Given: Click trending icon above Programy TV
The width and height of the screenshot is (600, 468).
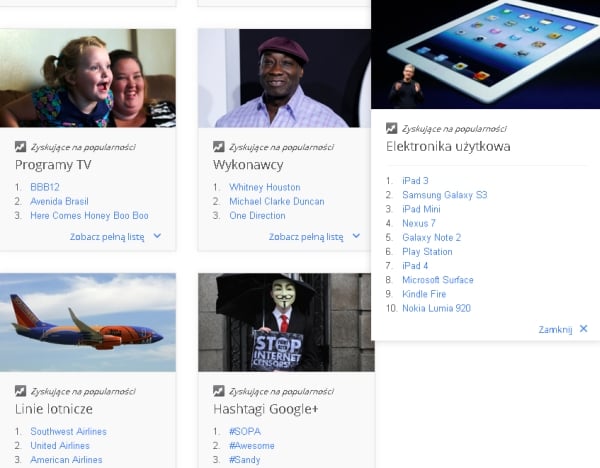Looking at the screenshot, I should (20, 147).
